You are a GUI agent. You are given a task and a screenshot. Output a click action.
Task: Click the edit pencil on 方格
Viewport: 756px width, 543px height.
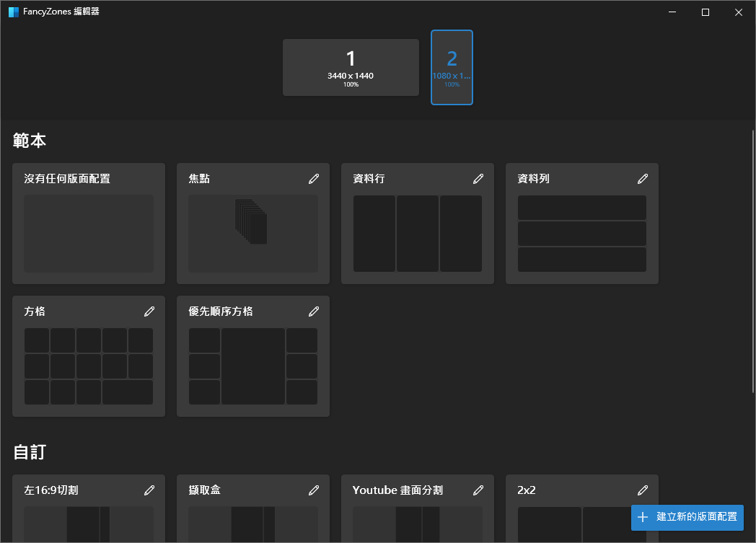[149, 311]
